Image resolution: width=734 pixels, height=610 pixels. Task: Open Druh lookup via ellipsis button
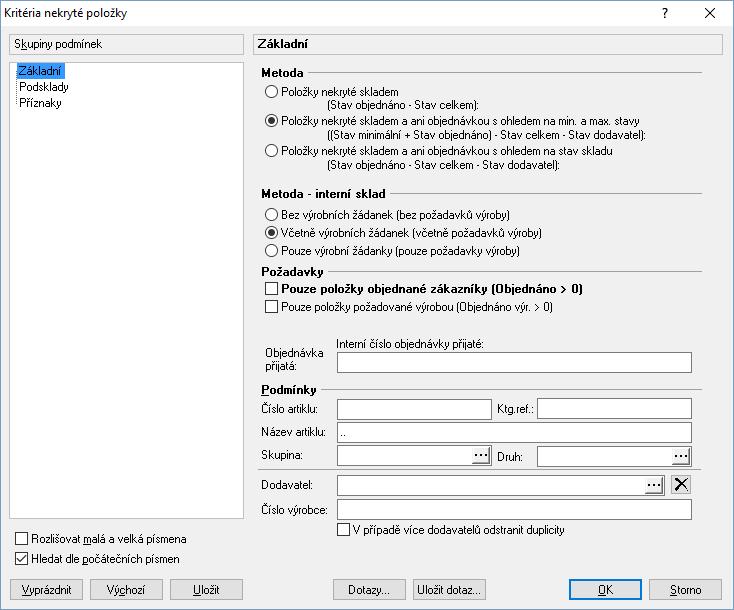coord(681,456)
